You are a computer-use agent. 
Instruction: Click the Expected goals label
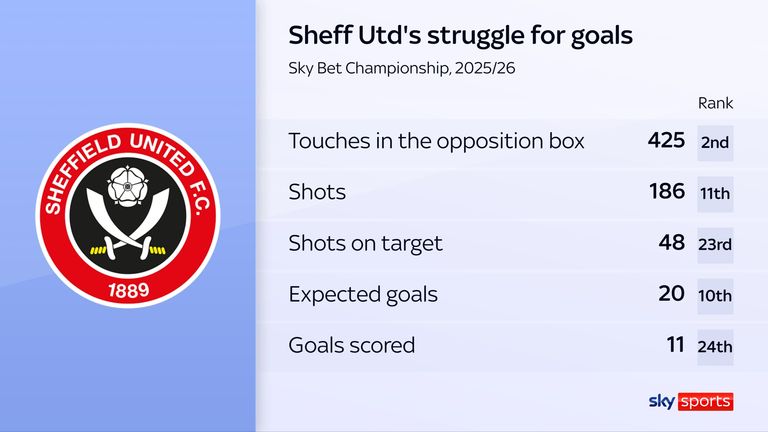[363, 294]
